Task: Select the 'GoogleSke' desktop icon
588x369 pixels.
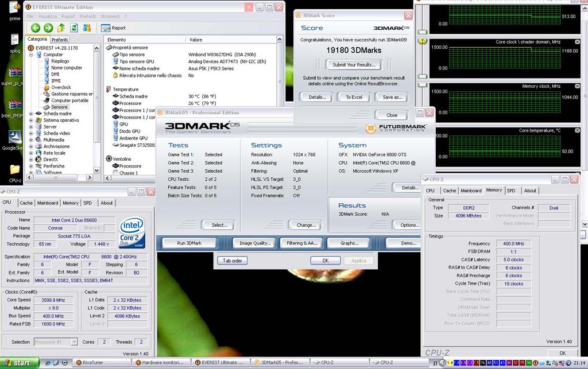Action: click(x=13, y=140)
